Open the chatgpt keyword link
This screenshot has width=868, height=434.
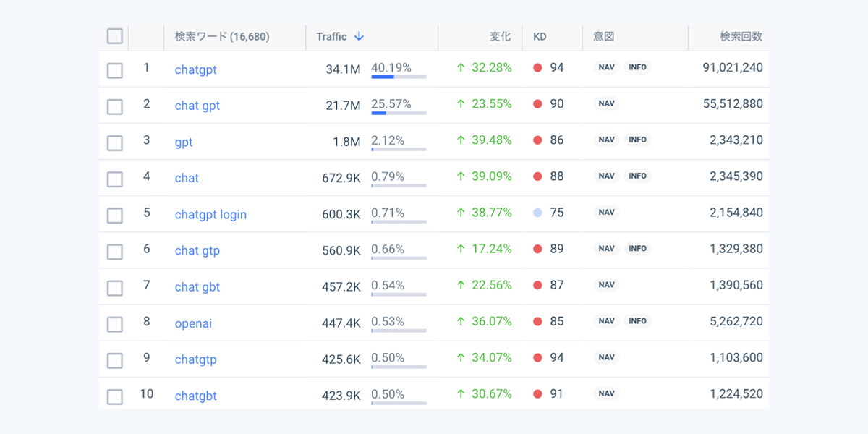(196, 70)
